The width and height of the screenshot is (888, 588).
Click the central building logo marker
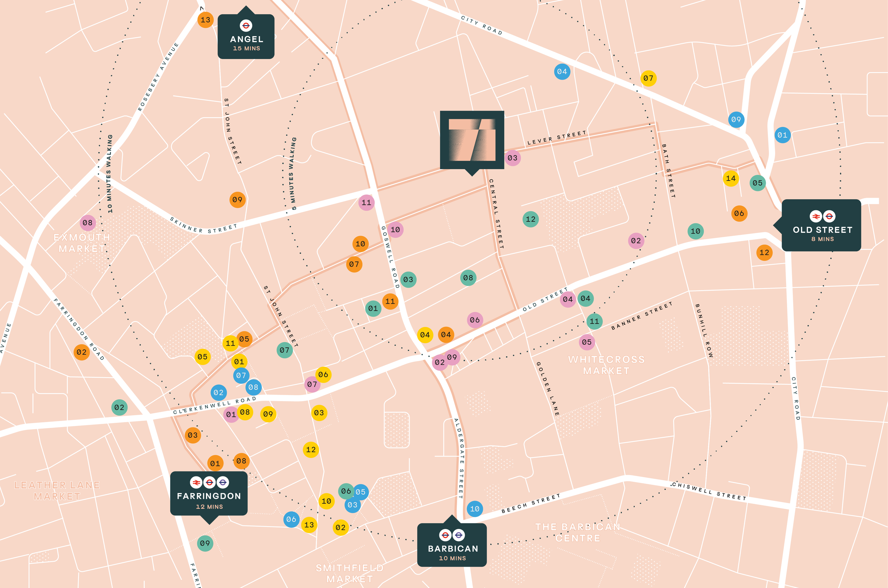pyautogui.click(x=472, y=140)
